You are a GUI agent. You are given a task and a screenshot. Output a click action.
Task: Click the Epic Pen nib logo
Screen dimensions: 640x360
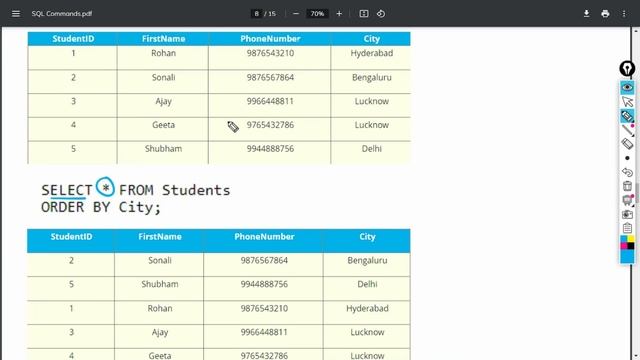coord(627,69)
